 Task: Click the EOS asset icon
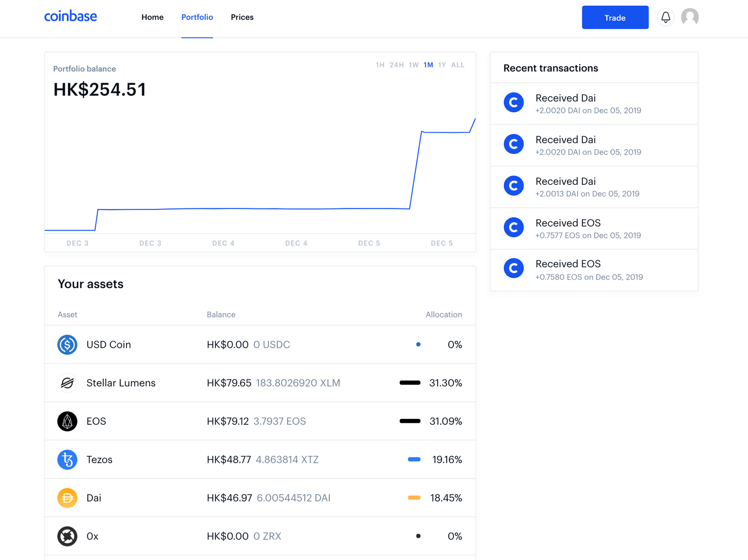(x=67, y=421)
